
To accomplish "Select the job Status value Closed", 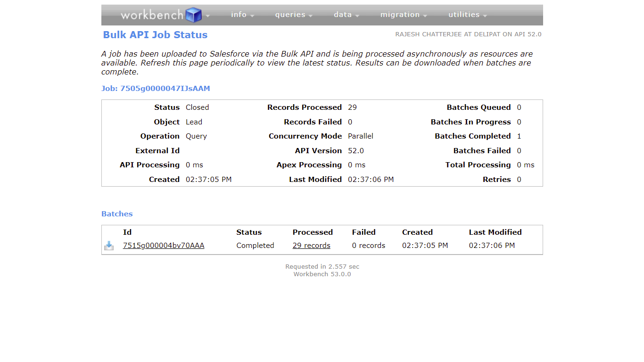I will (x=197, y=107).
